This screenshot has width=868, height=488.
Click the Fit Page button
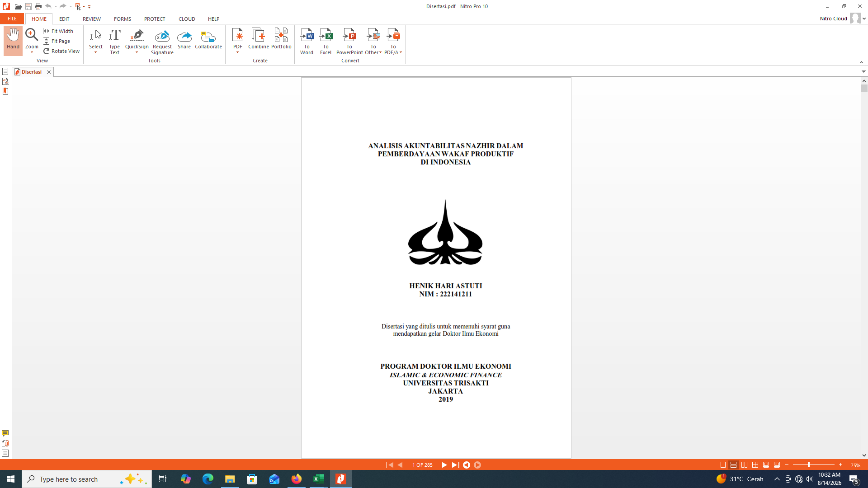[x=57, y=41]
